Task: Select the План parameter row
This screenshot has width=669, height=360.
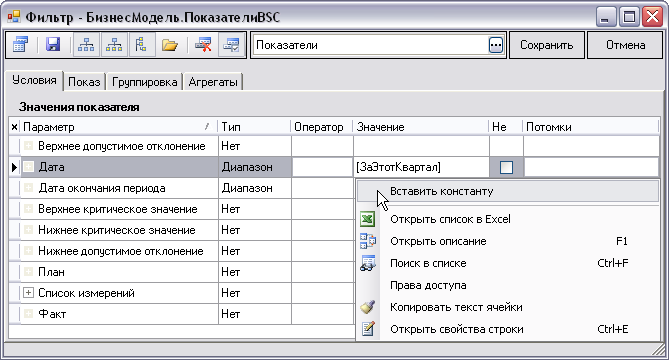Action: (119, 272)
